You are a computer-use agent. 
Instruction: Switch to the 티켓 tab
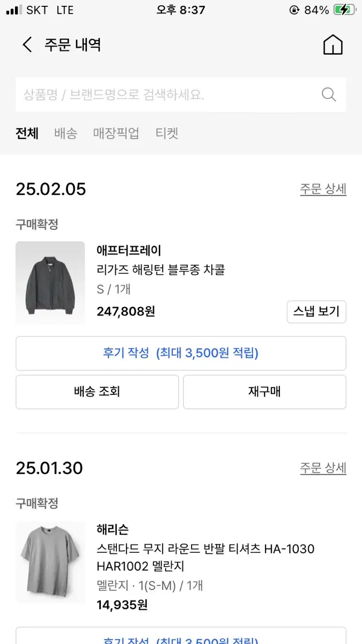pyautogui.click(x=167, y=133)
